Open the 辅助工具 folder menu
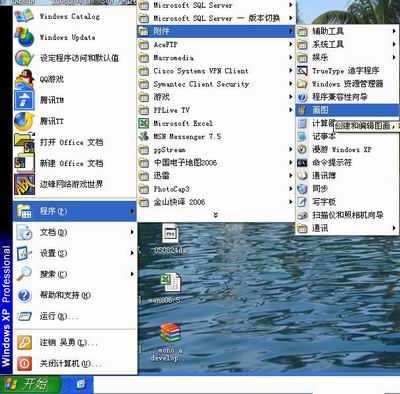400x394 pixels. tap(347, 31)
